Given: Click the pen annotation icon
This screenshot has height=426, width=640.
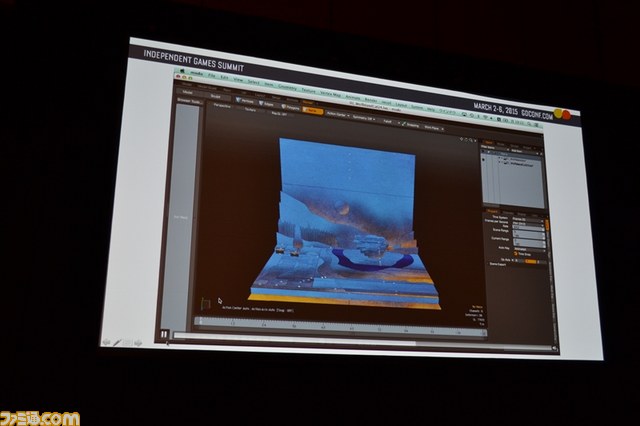Looking at the screenshot, I should tap(117, 343).
